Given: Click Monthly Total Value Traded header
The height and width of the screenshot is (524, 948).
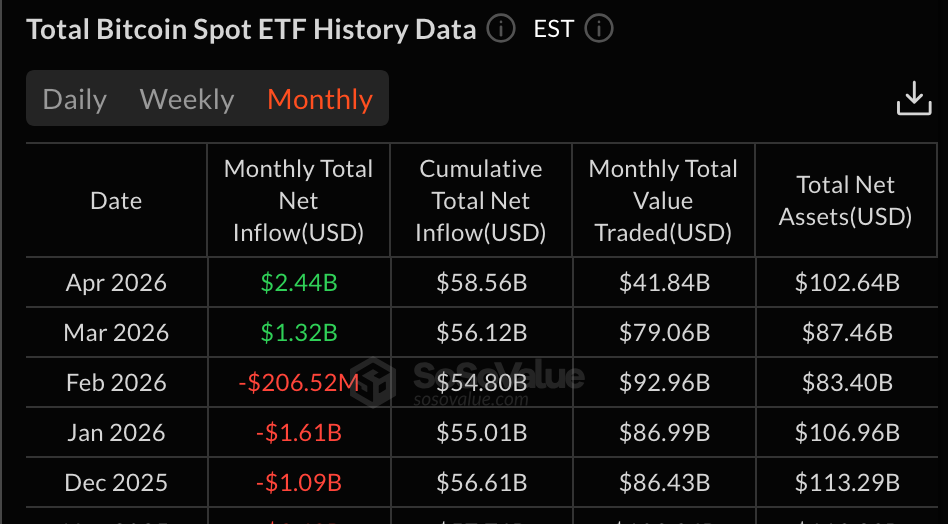Looking at the screenshot, I should (x=663, y=201).
